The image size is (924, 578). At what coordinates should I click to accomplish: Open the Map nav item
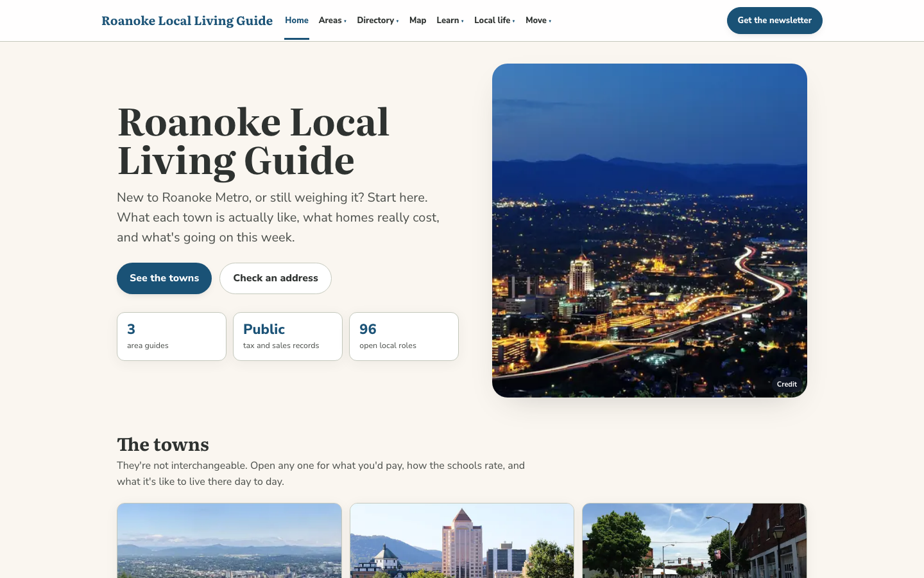pos(418,21)
